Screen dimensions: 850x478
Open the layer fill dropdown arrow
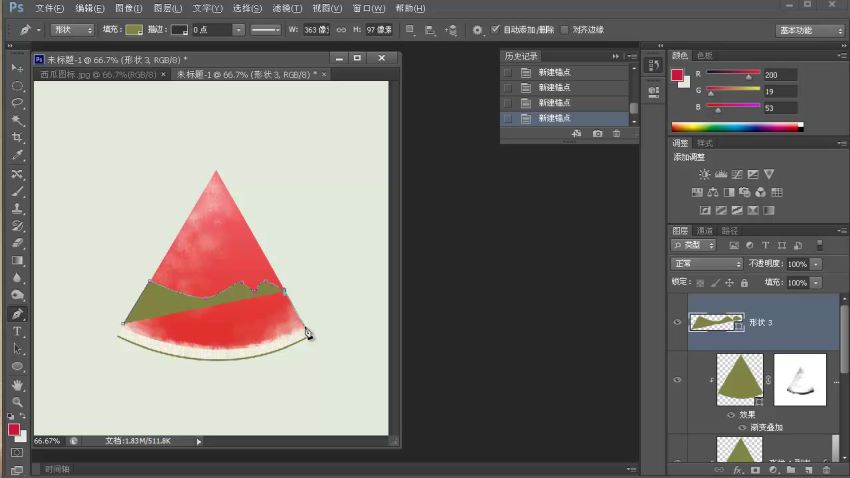click(816, 282)
